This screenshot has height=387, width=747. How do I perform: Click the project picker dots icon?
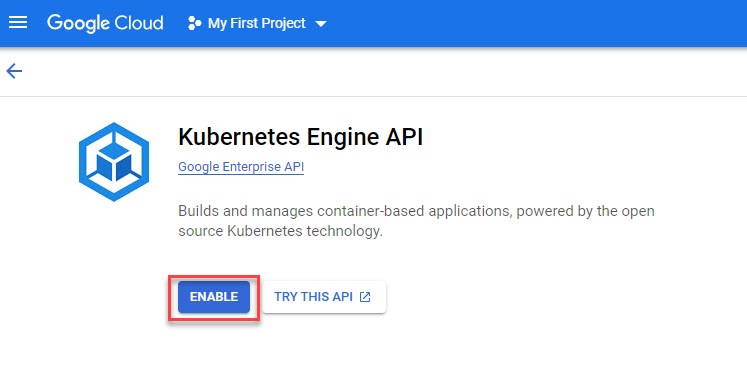click(x=194, y=23)
